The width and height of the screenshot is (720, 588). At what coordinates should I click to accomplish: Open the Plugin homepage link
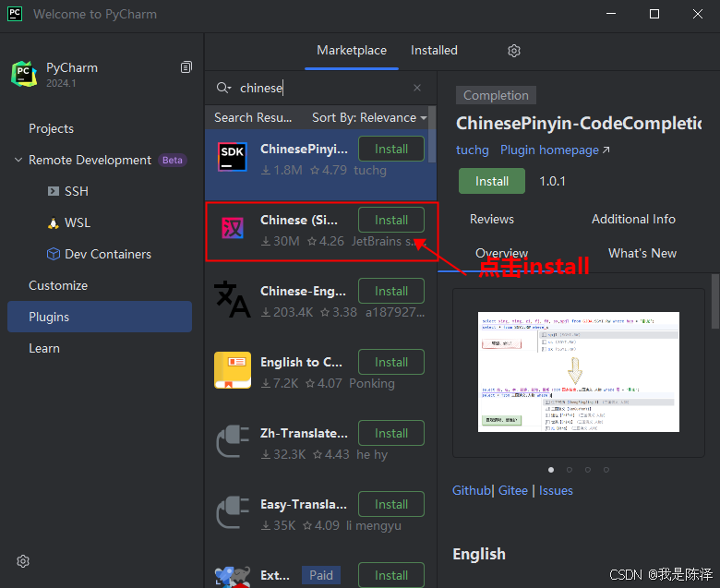tap(555, 150)
